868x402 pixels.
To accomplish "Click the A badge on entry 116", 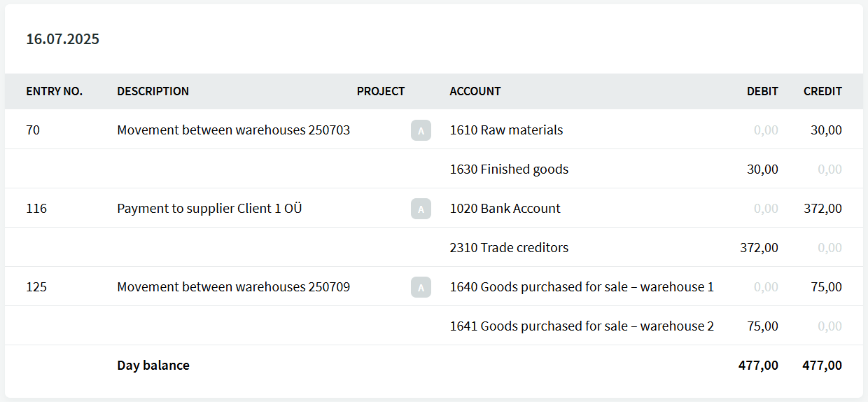I will point(421,209).
